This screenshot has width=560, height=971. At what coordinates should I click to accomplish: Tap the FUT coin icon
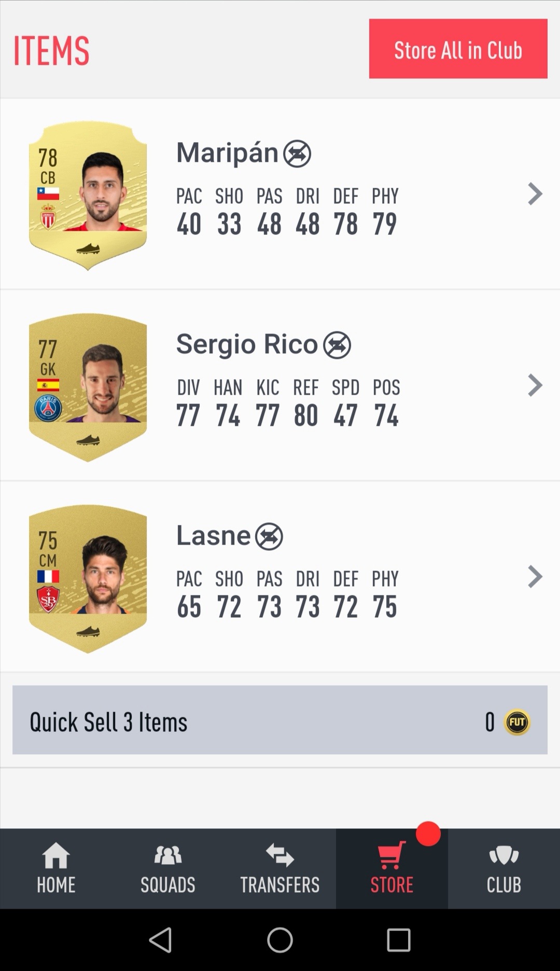(517, 722)
